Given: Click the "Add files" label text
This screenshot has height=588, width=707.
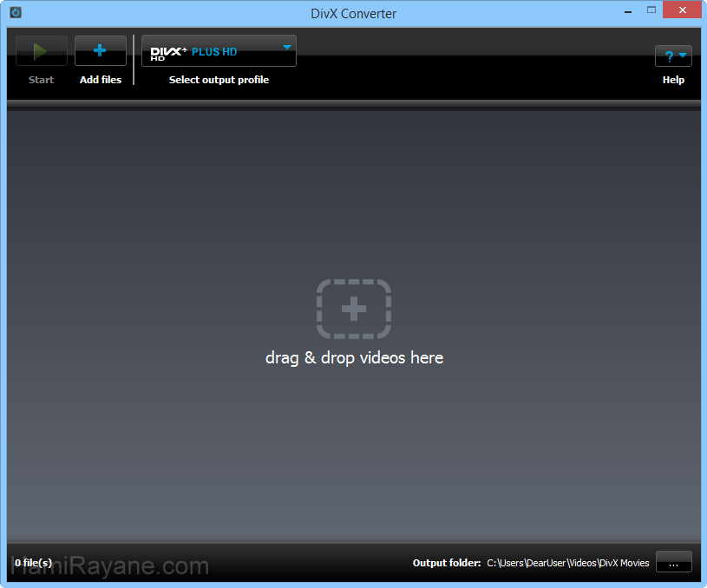Looking at the screenshot, I should [x=101, y=80].
